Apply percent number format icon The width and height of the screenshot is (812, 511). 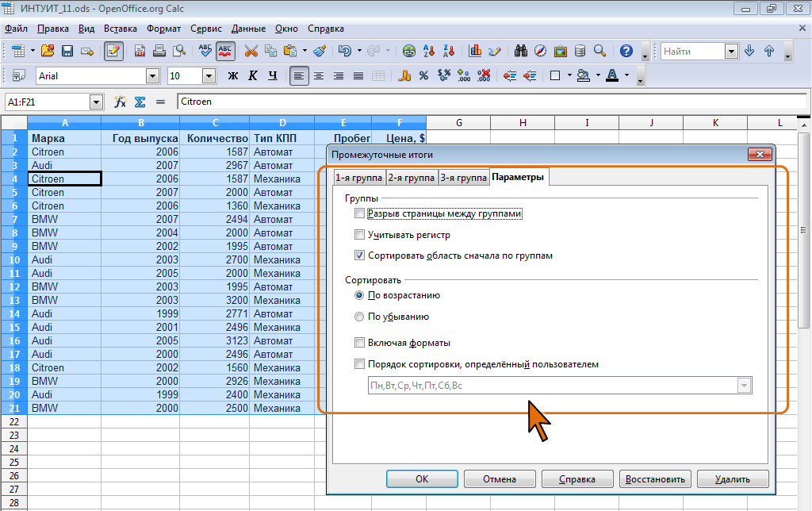[423, 75]
